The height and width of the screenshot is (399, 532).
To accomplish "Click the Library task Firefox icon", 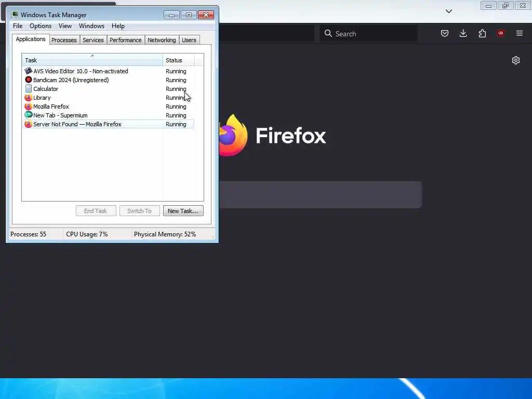I will tap(29, 97).
